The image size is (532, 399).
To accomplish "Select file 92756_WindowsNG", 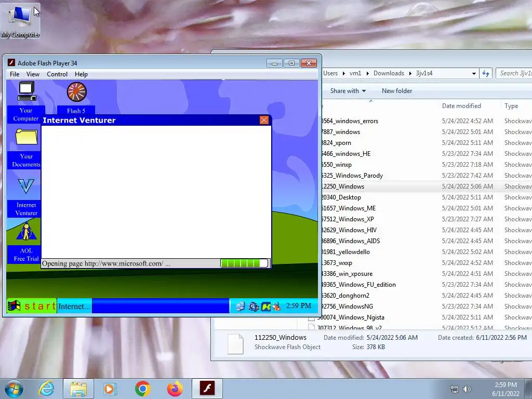I will [x=347, y=307].
